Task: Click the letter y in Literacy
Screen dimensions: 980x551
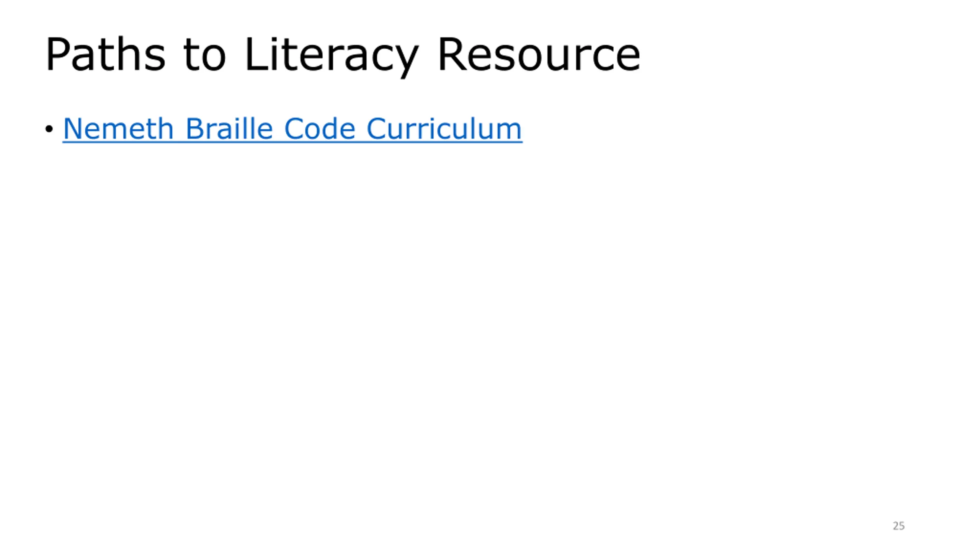Action: [x=406, y=62]
